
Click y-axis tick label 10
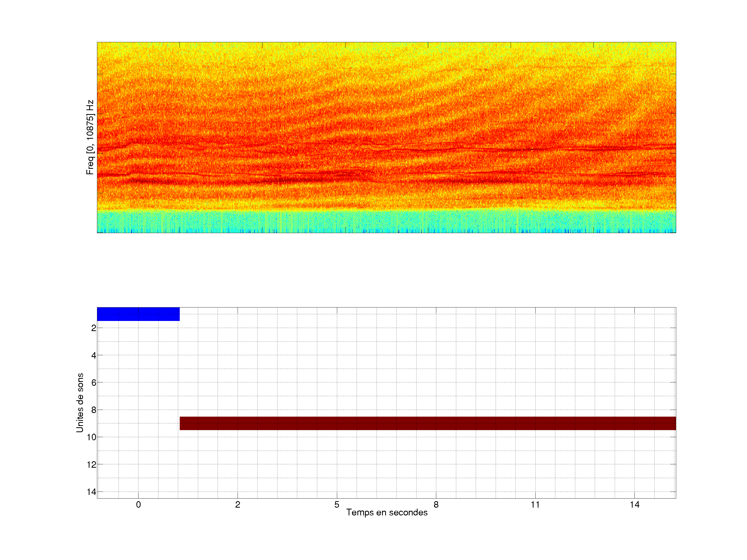click(x=92, y=437)
